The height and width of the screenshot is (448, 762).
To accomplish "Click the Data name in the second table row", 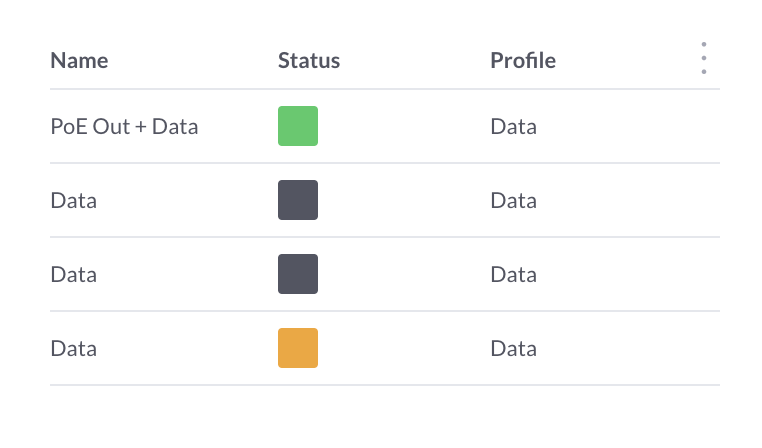I will point(73,201).
